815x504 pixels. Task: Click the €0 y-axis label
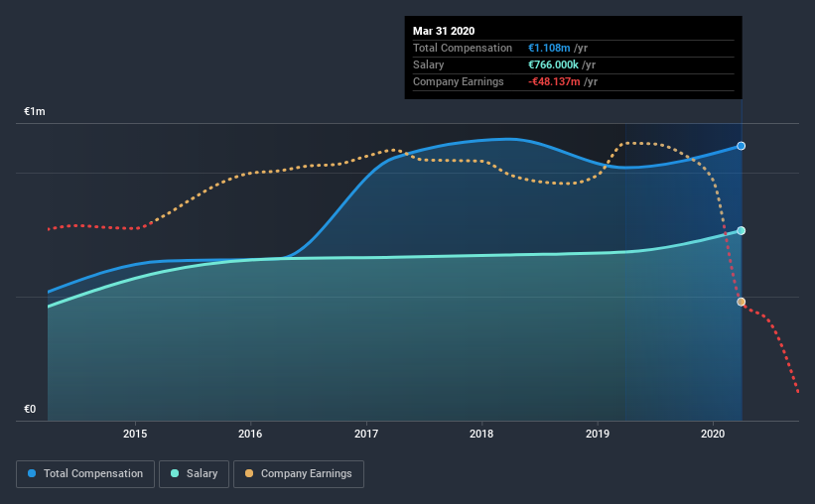pos(30,410)
